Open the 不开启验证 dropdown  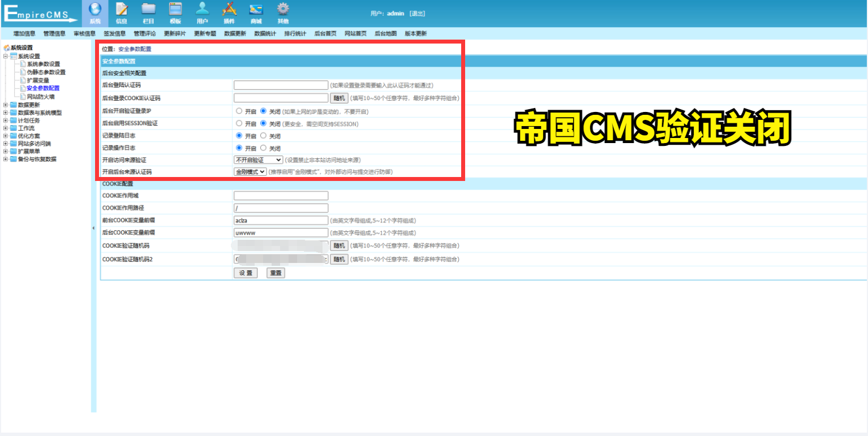pyautogui.click(x=258, y=160)
